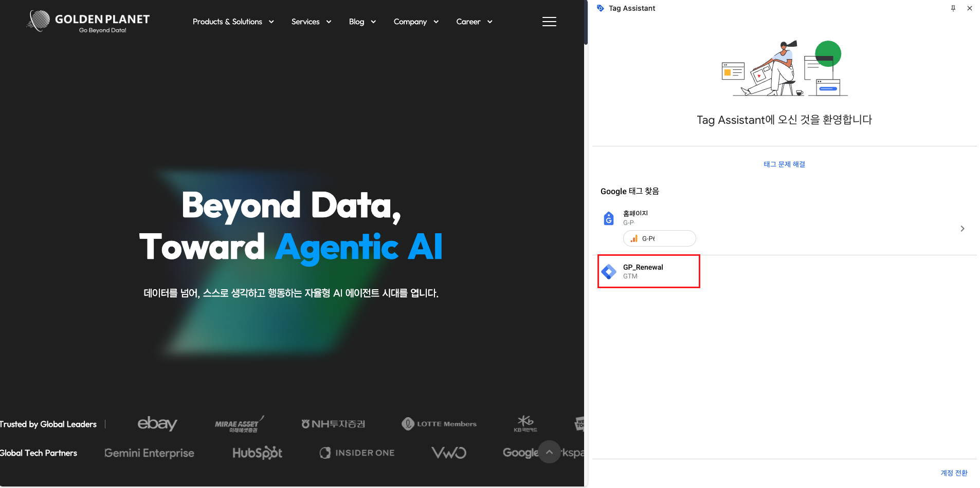980x488 pixels.
Task: Expand the Products & Solutions dropdown
Action: [x=233, y=22]
